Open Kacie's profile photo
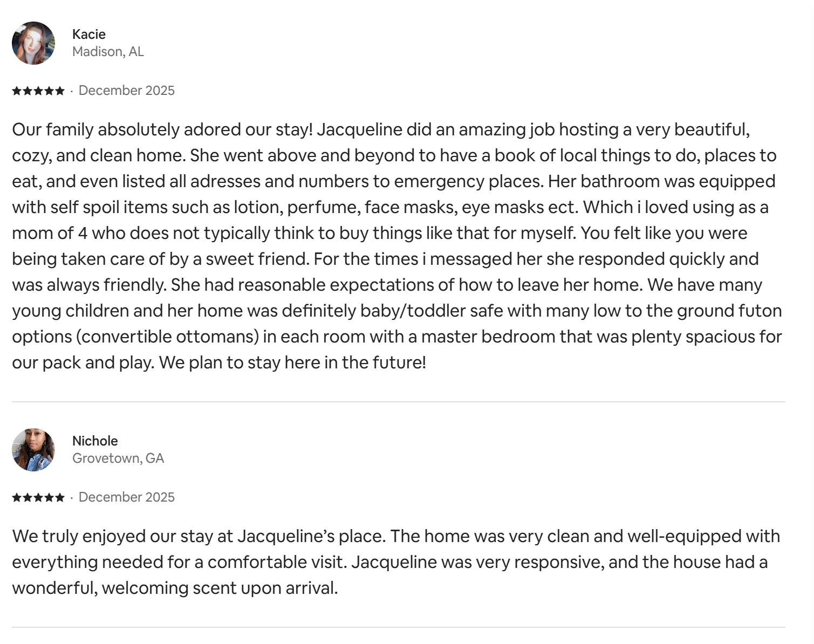The image size is (814, 644). [x=33, y=43]
